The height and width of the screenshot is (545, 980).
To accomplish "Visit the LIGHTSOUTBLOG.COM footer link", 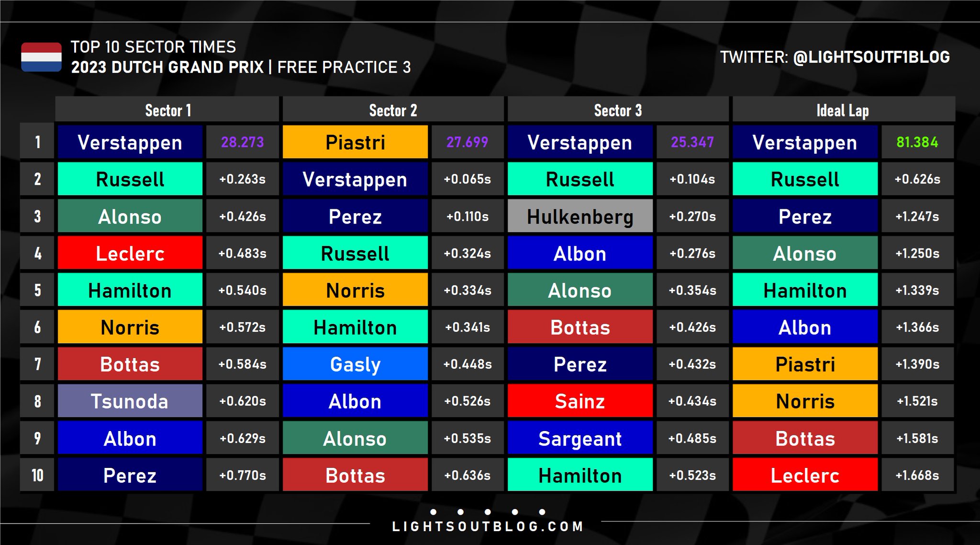I will (x=488, y=527).
